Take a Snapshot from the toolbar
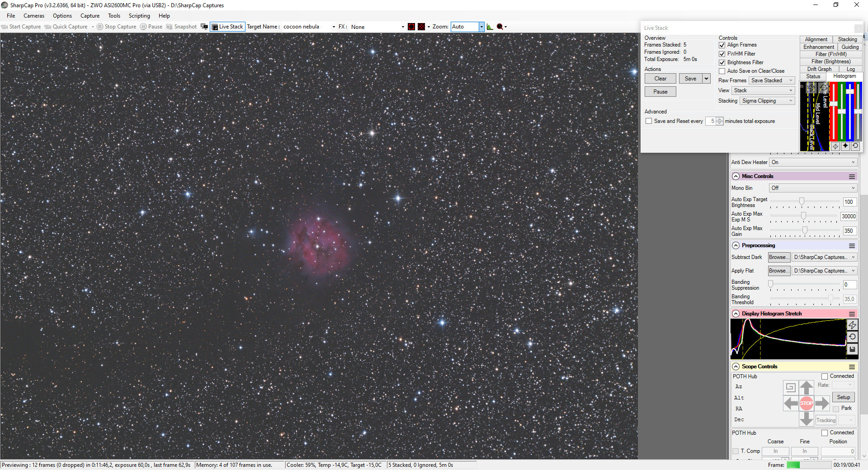 point(181,27)
